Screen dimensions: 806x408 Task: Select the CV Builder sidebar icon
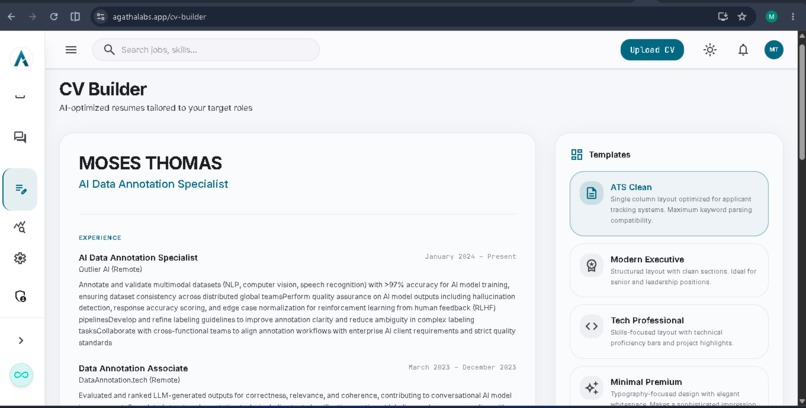pyautogui.click(x=21, y=189)
